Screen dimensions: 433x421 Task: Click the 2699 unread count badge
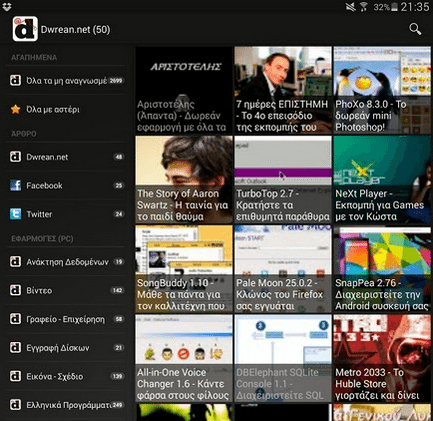click(116, 81)
